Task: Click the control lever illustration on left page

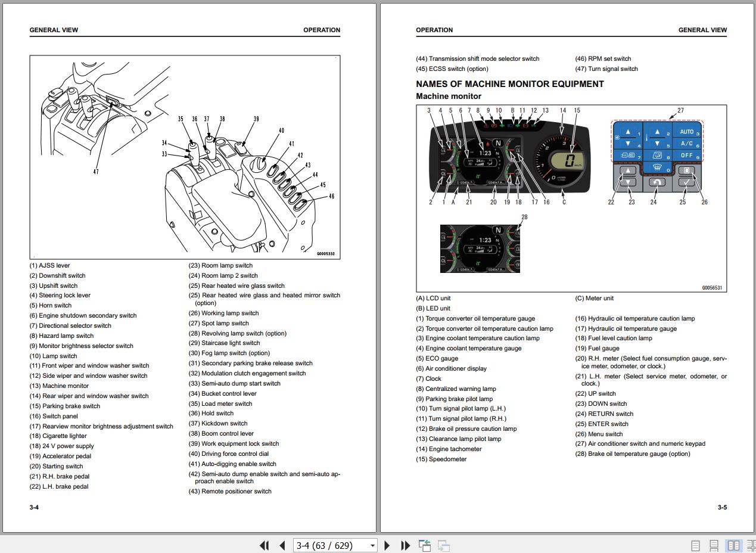Action: [185, 157]
